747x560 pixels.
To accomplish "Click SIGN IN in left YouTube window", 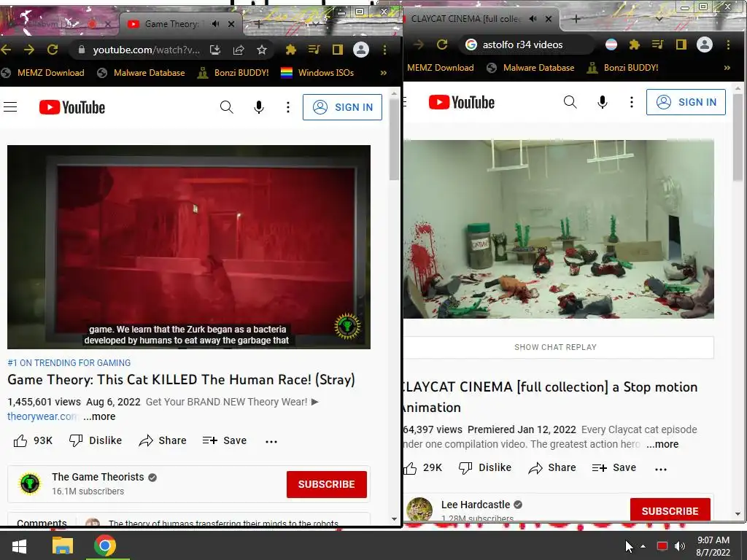I will point(343,107).
